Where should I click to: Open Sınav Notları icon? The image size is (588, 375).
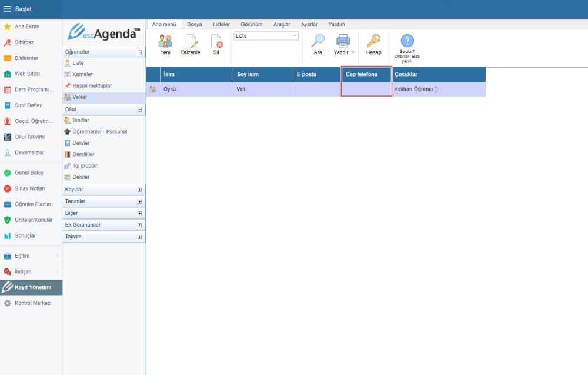7,188
